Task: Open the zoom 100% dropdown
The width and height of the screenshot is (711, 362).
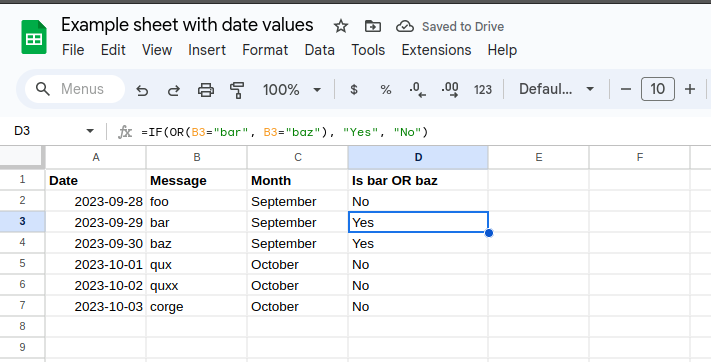Action: pos(292,89)
